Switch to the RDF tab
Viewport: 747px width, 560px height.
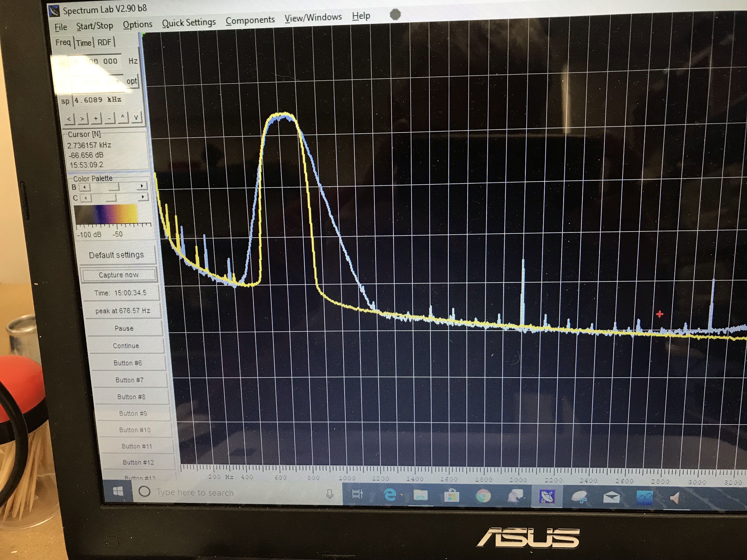coord(104,43)
